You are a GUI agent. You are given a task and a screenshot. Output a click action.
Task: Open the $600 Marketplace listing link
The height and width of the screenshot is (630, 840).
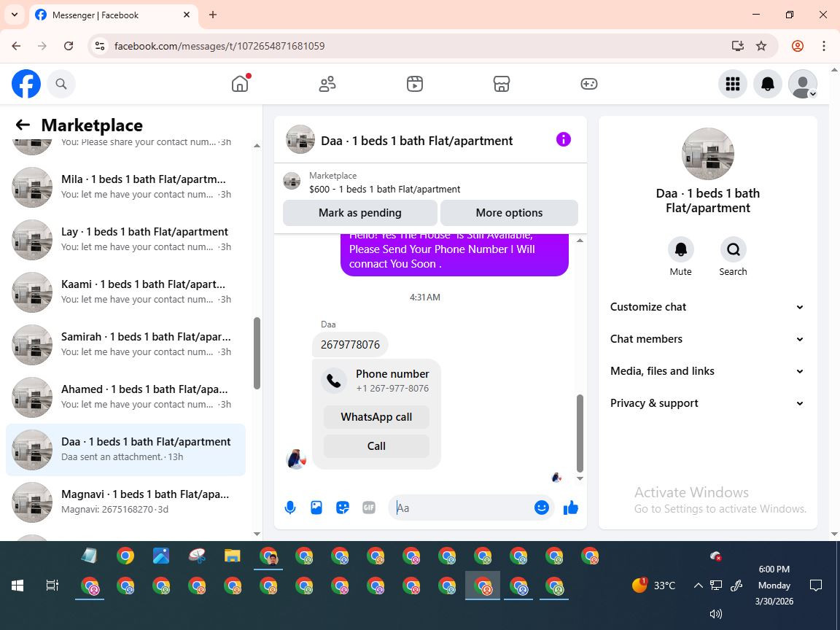(384, 189)
